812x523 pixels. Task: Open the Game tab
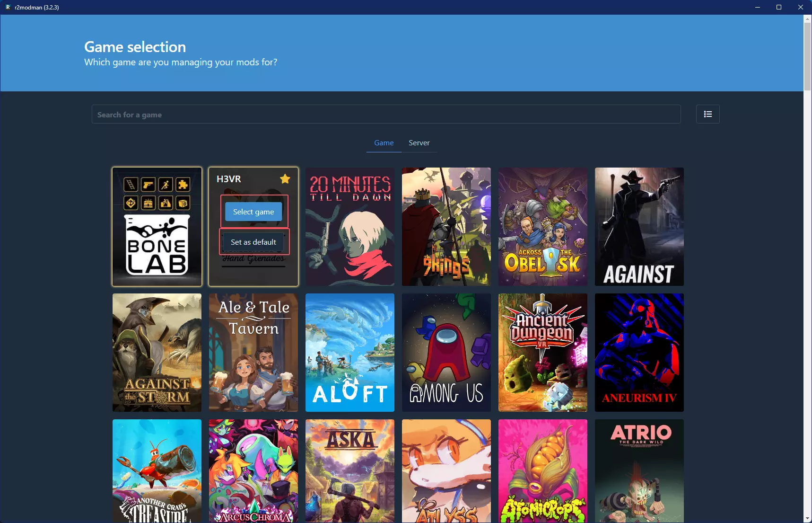[x=384, y=143]
